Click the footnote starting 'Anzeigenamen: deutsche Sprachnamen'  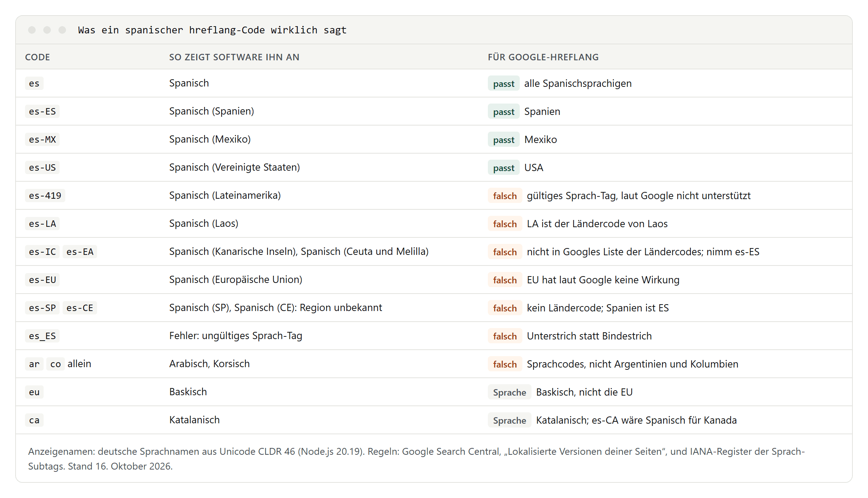click(416, 459)
